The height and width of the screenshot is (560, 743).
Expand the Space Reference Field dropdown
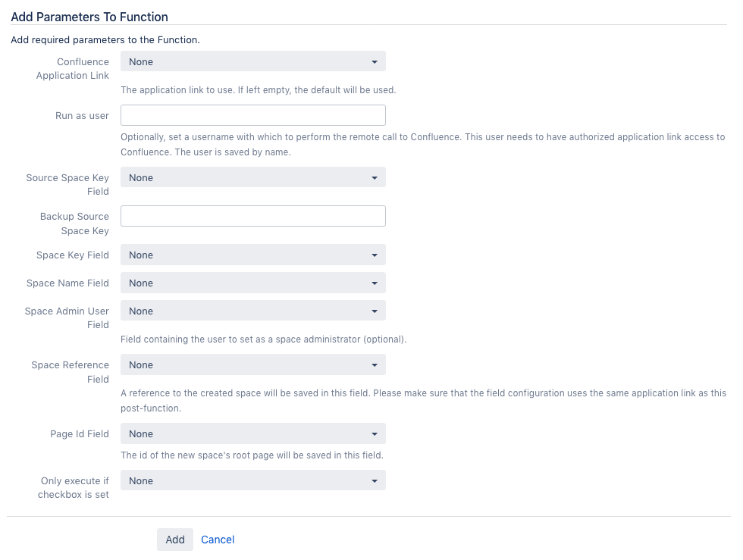pos(253,364)
